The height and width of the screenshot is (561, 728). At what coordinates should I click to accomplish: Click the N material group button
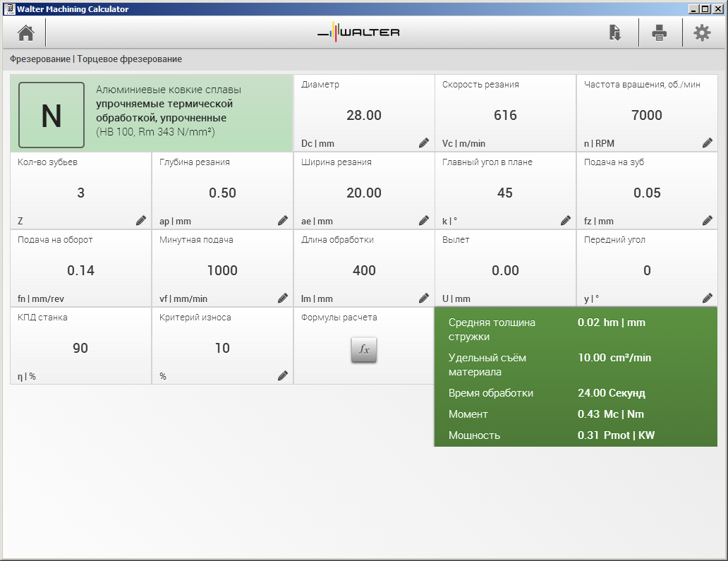51,115
